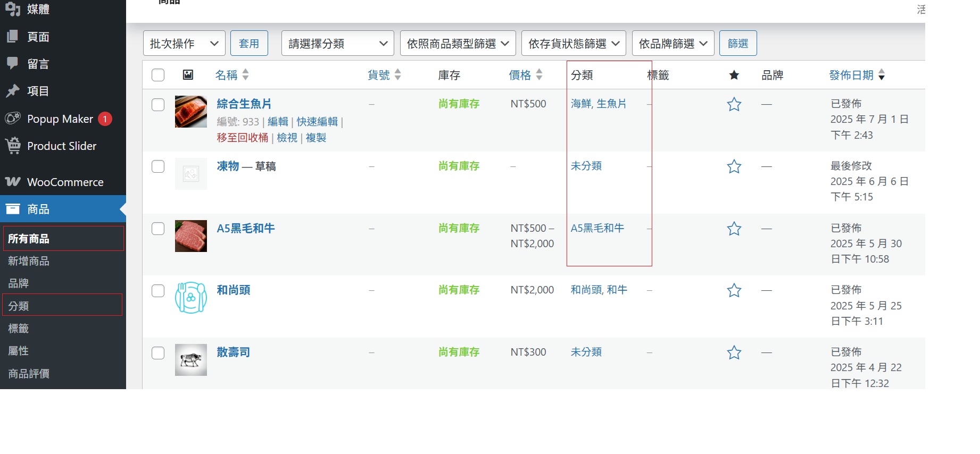Click the image column header icon
This screenshot has height=454, width=980.
pos(188,74)
